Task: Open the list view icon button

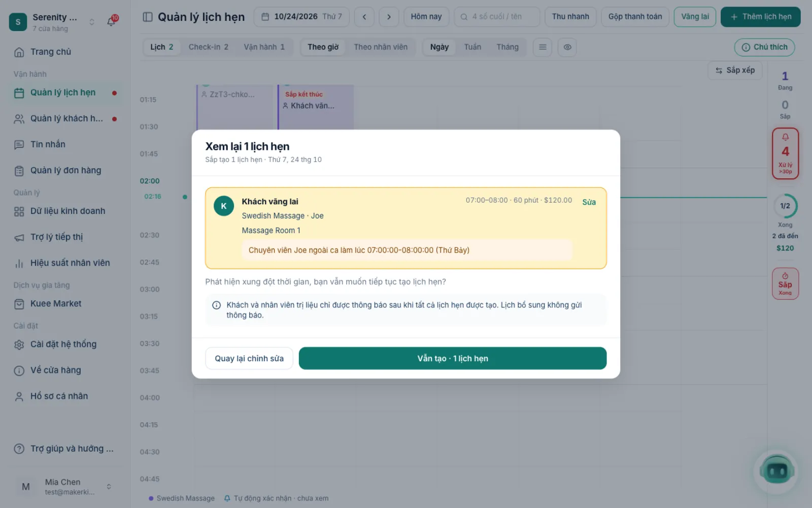Action: click(543, 47)
